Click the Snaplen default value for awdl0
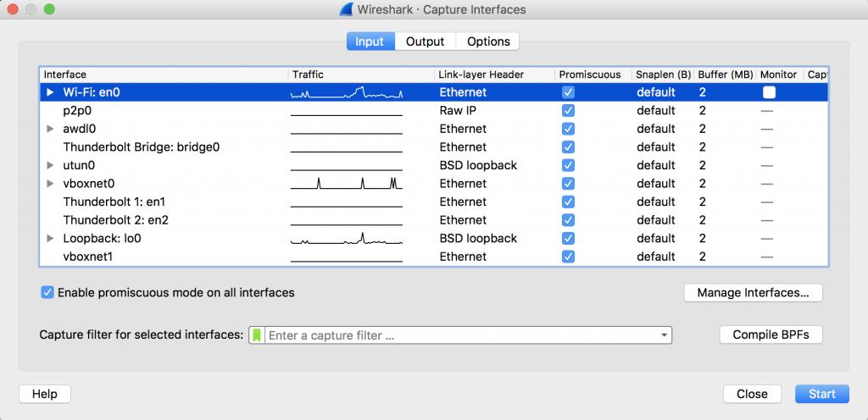Image resolution: width=868 pixels, height=420 pixels. point(656,129)
